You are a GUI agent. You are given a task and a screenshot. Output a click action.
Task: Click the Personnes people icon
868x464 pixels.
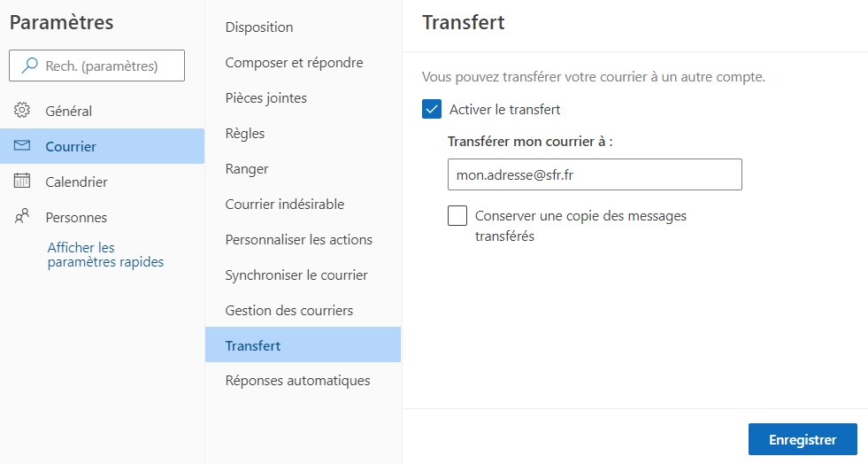[x=22, y=217]
